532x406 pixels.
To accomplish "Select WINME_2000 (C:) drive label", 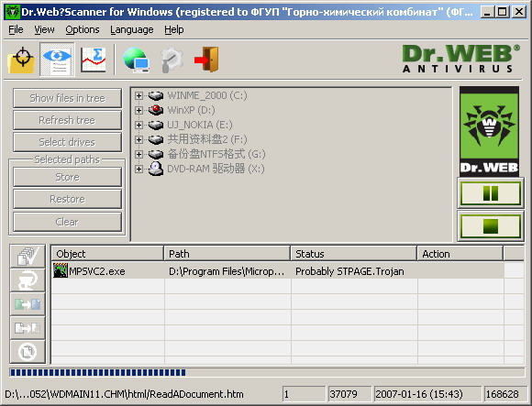I will point(207,95).
